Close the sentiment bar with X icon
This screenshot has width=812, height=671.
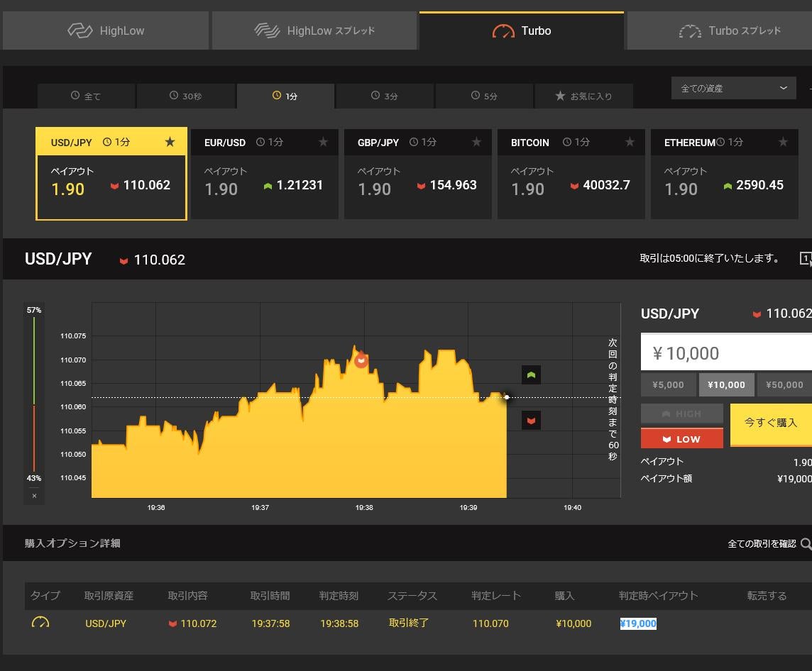(34, 496)
